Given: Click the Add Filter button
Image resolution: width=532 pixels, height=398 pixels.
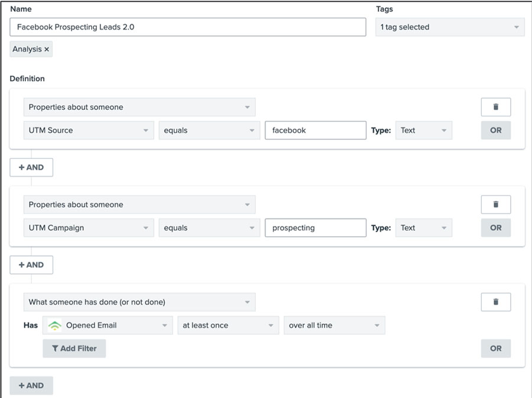Looking at the screenshot, I should pos(74,348).
